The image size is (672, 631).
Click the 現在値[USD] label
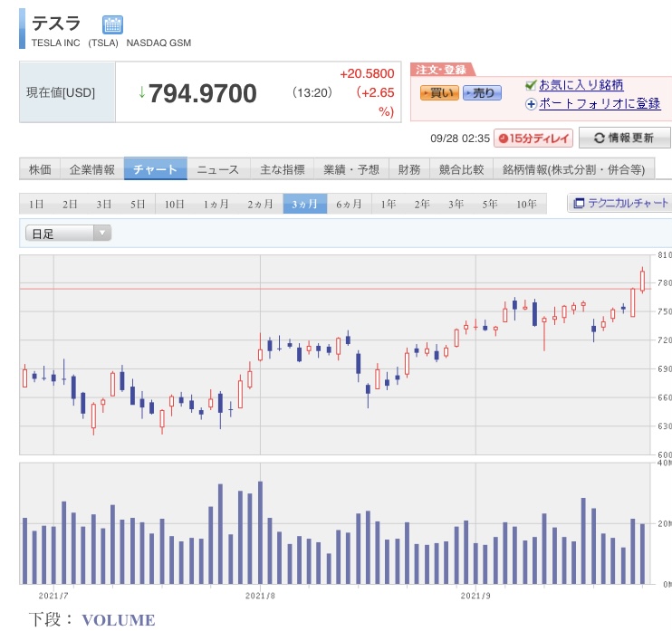click(61, 92)
